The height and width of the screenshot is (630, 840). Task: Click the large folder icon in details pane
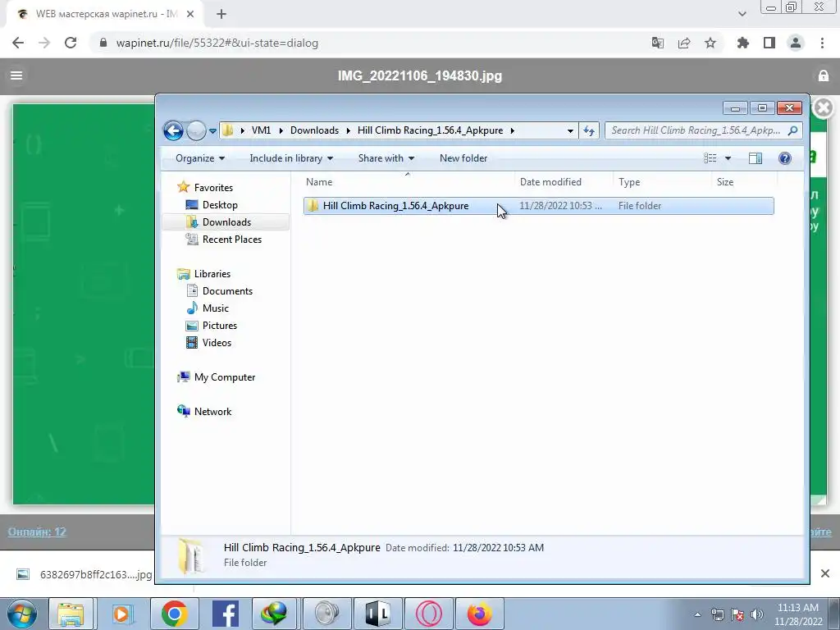click(x=191, y=555)
